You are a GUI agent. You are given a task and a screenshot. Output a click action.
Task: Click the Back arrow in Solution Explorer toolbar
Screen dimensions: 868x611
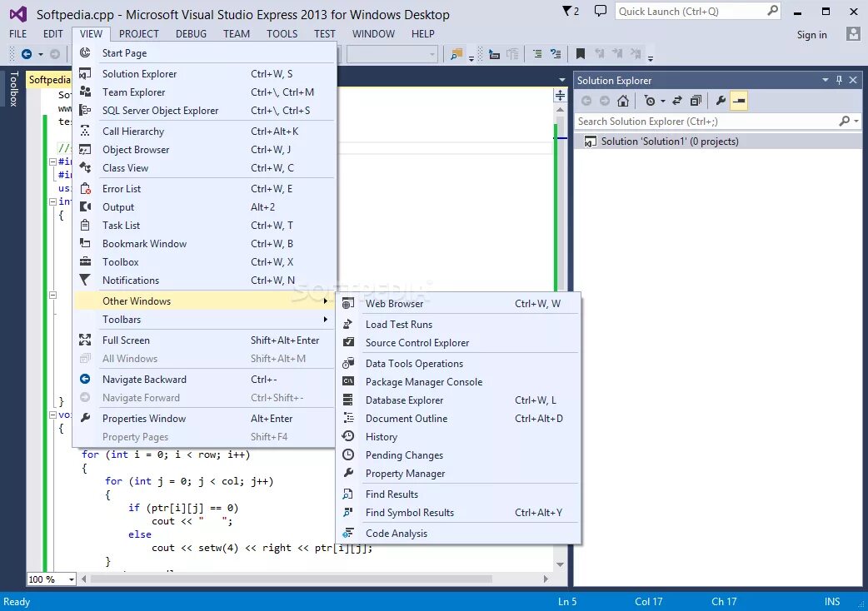[x=586, y=101]
